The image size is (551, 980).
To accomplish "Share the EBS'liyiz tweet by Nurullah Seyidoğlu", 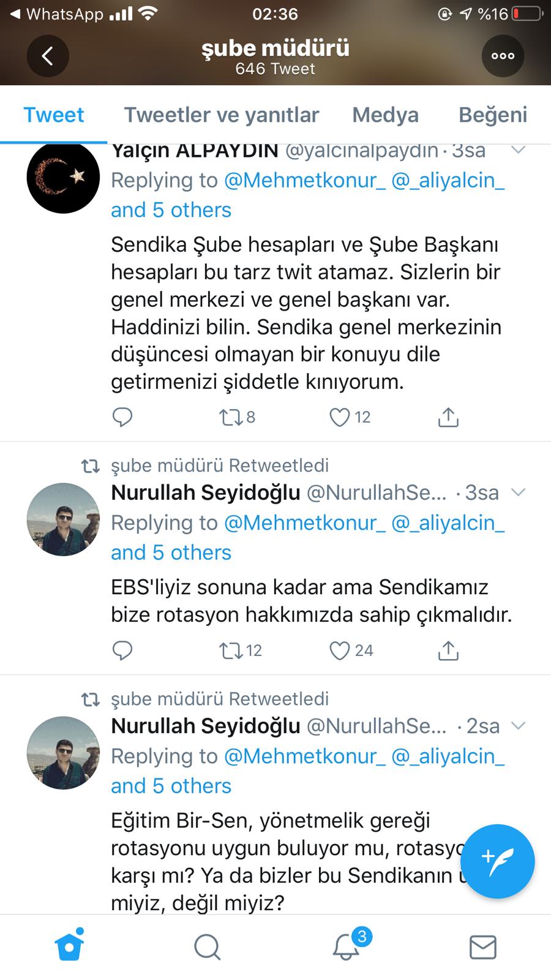I will [448, 650].
